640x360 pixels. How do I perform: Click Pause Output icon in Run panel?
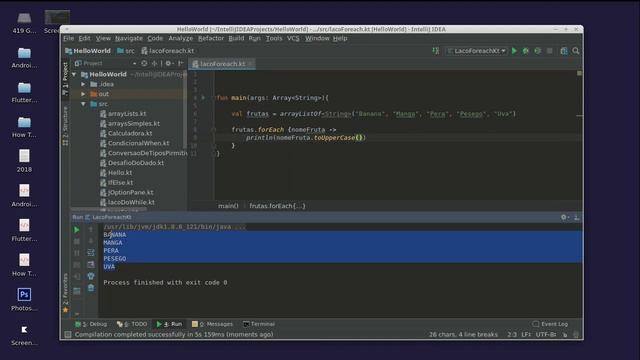pyautogui.click(x=77, y=253)
